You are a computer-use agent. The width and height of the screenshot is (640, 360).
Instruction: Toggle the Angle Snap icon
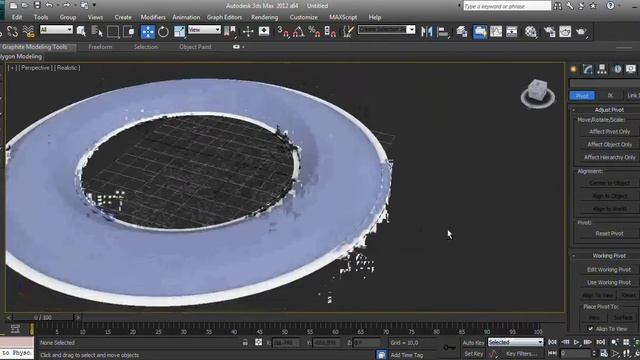coord(298,31)
